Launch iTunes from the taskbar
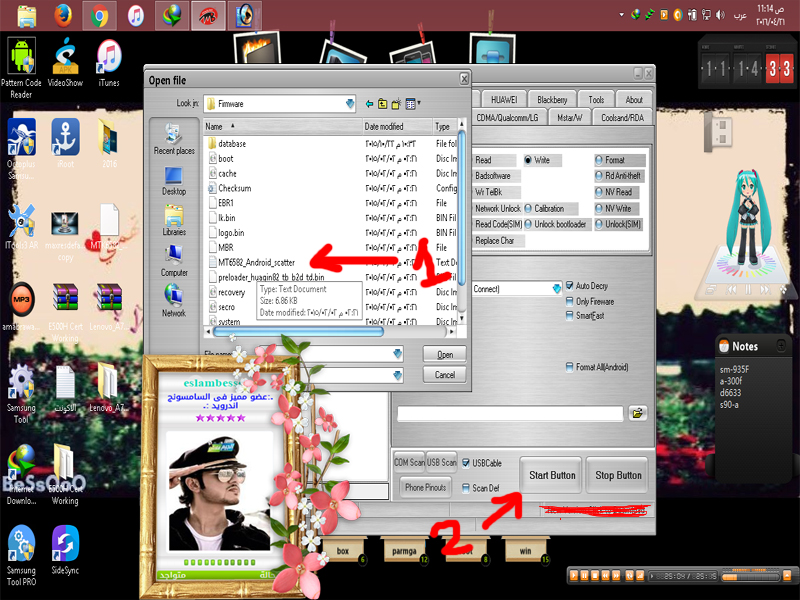Image resolution: width=800 pixels, height=600 pixels. tap(135, 16)
